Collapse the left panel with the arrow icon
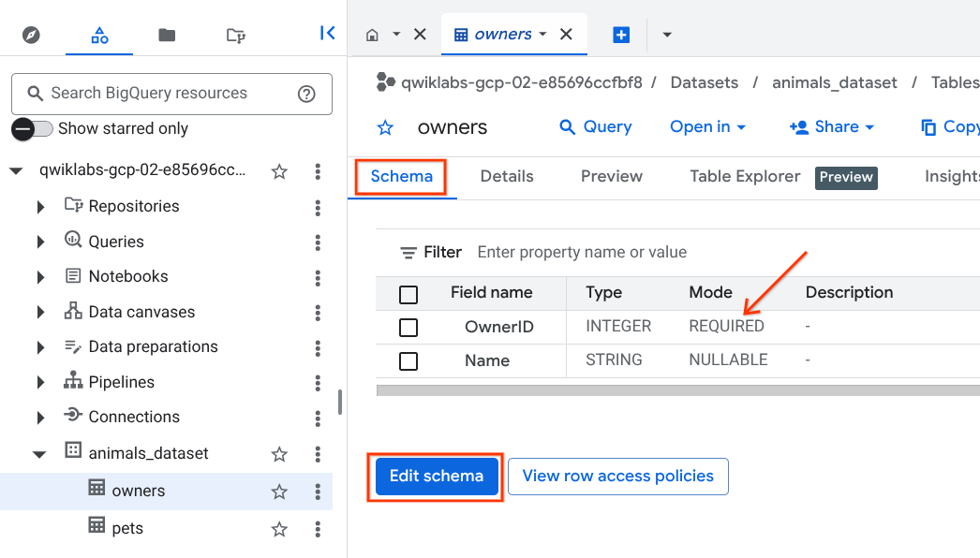The width and height of the screenshot is (980, 558). click(x=327, y=34)
